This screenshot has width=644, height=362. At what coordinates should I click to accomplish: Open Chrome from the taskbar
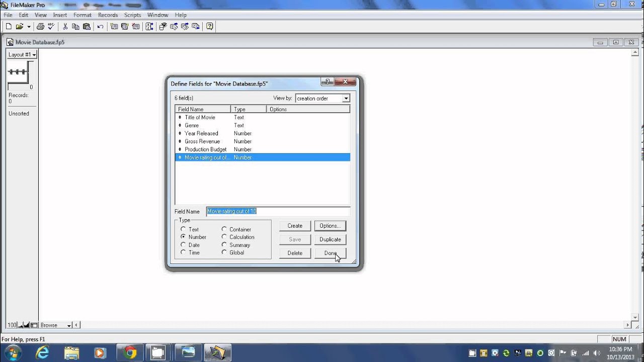[x=130, y=353]
